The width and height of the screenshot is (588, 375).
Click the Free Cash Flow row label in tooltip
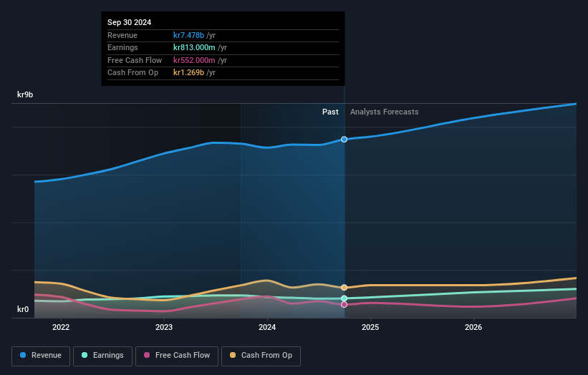coord(135,60)
